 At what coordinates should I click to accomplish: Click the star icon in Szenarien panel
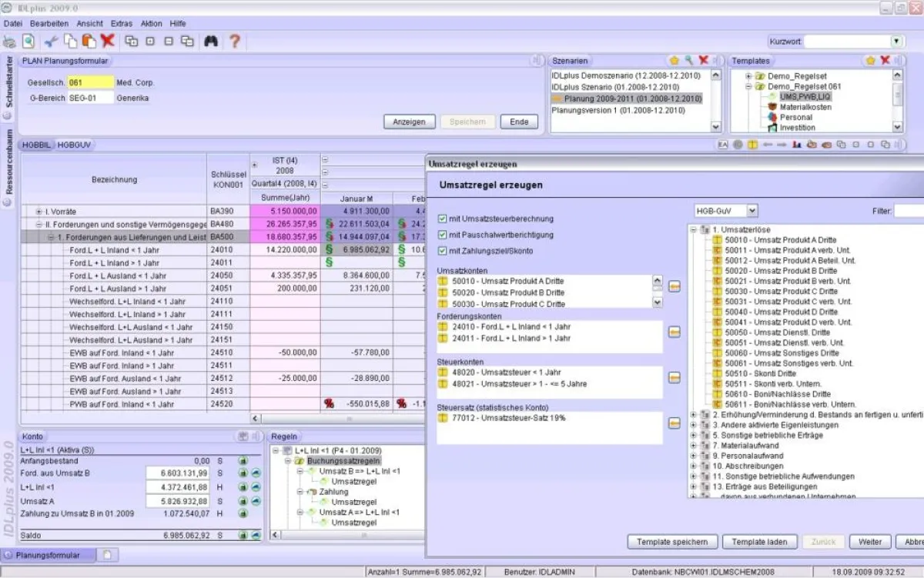coord(674,61)
